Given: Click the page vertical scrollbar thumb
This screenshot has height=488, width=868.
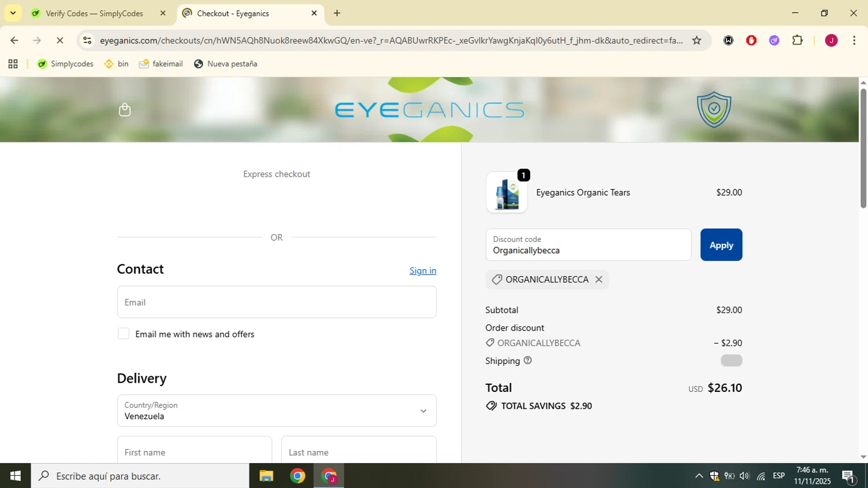Looking at the screenshot, I should tap(863, 148).
